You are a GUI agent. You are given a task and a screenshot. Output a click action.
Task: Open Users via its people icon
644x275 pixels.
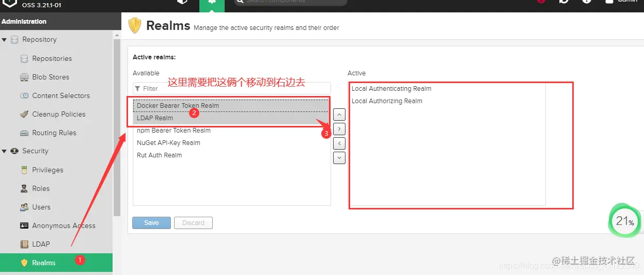pyautogui.click(x=24, y=207)
